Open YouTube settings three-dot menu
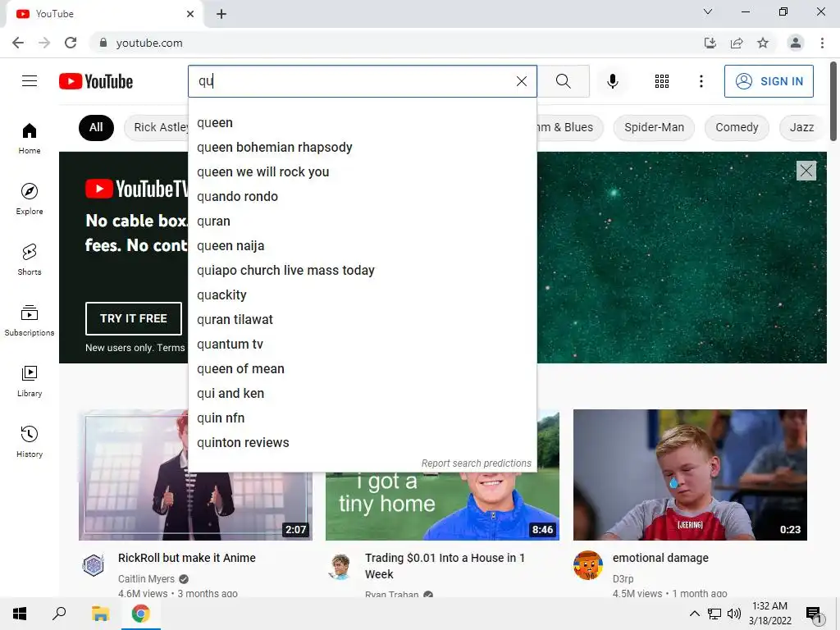This screenshot has width=840, height=630. (701, 81)
